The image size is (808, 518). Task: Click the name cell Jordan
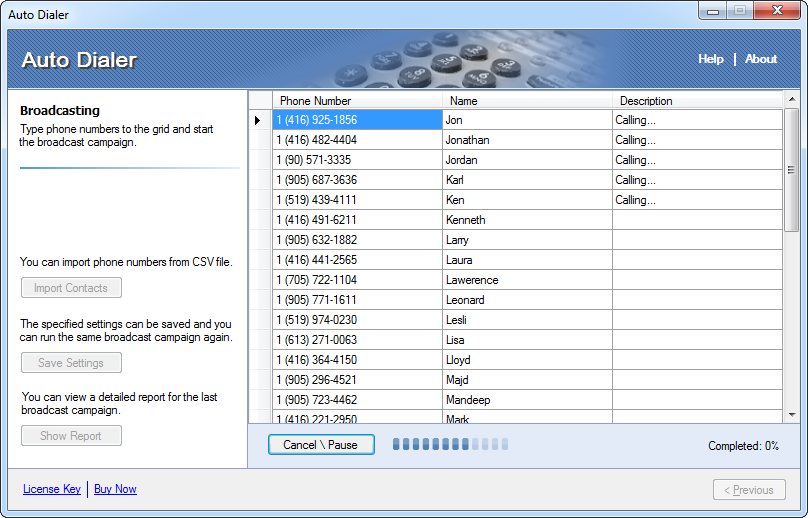(x=527, y=160)
